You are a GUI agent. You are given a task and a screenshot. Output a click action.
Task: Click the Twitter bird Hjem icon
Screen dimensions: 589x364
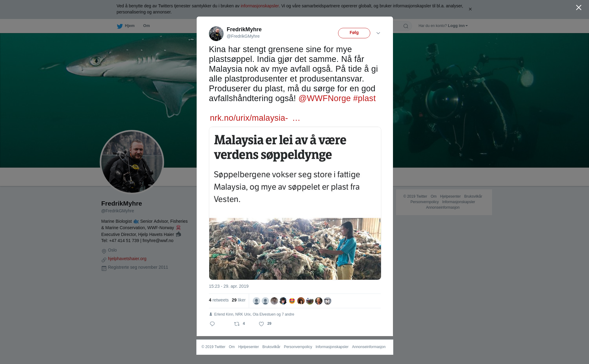pos(120,26)
